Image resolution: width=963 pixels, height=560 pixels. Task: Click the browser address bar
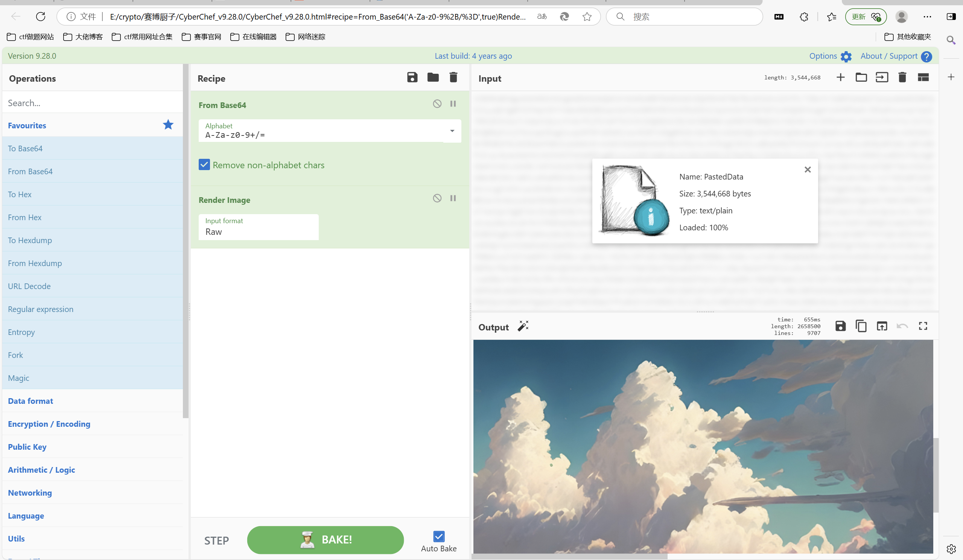317,17
